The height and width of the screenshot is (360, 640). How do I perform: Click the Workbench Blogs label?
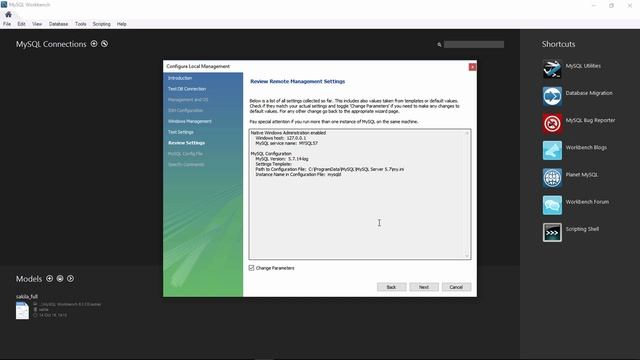[586, 147]
